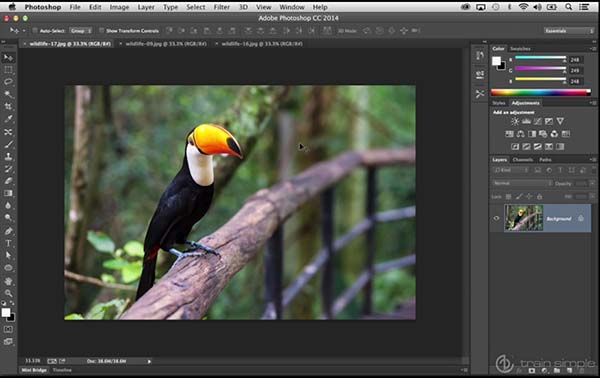Open the Filter menu
This screenshot has height=378, width=600.
coord(222,7)
